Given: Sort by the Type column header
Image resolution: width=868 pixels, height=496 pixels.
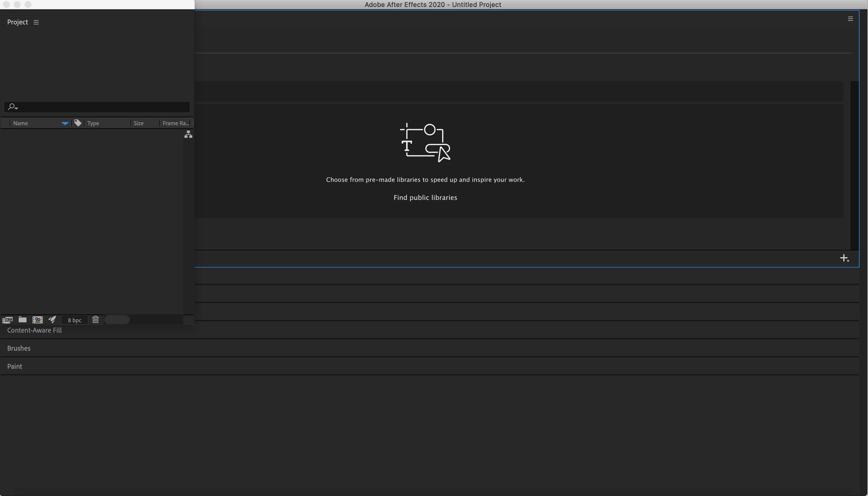Looking at the screenshot, I should [93, 123].
